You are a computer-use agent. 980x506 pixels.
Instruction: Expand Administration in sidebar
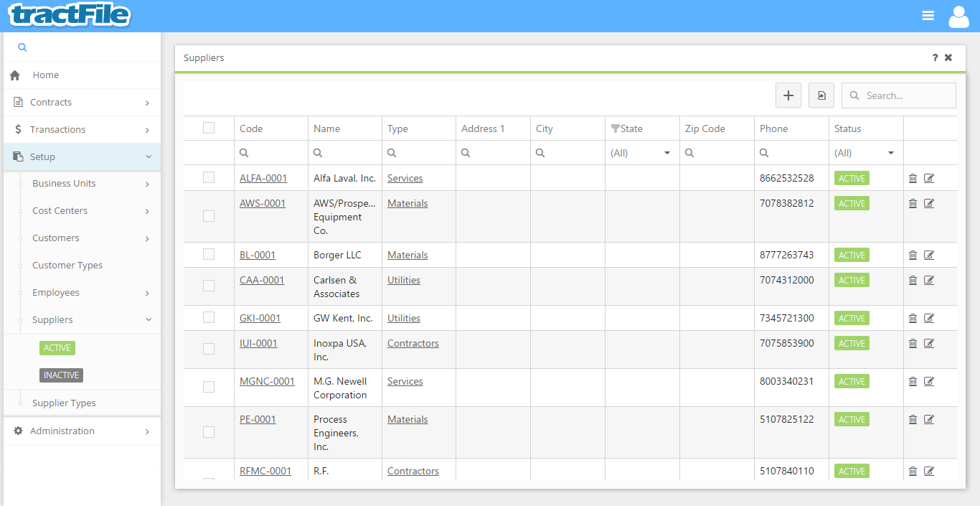pyautogui.click(x=82, y=431)
